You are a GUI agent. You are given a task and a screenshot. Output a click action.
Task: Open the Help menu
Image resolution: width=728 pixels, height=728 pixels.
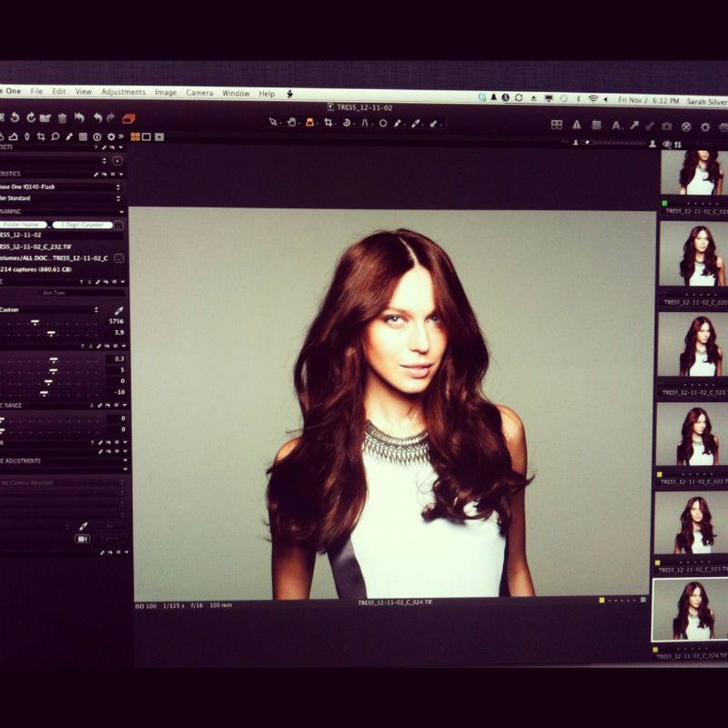(267, 94)
